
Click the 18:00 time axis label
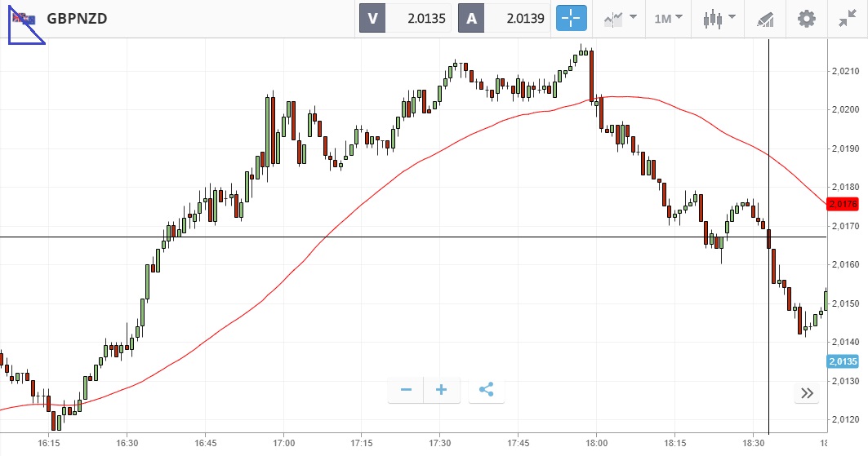pyautogui.click(x=597, y=443)
